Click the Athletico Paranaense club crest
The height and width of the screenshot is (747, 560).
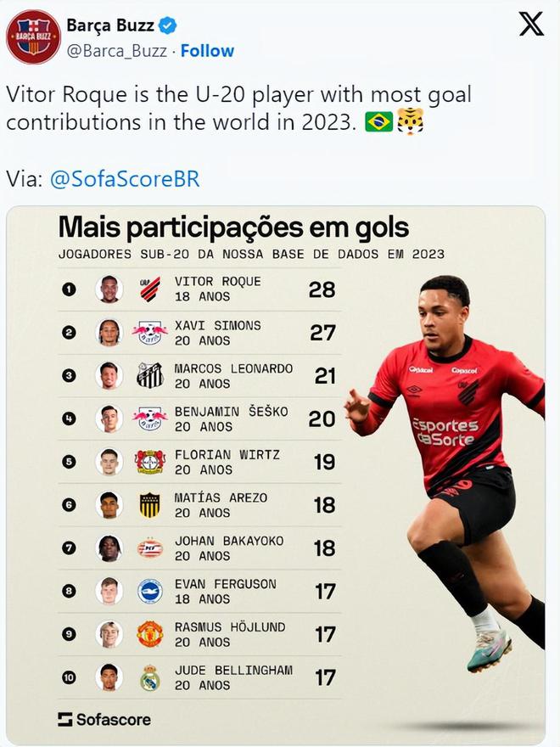tap(150, 289)
